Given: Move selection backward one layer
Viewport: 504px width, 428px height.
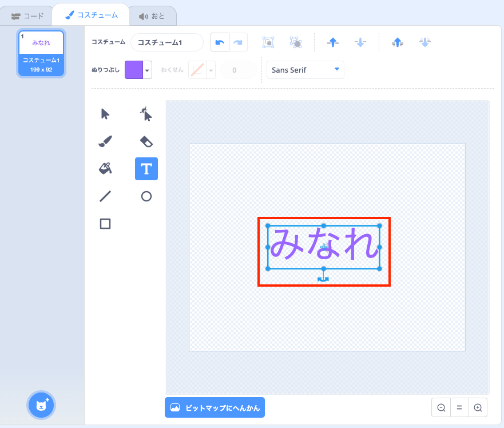Looking at the screenshot, I should [360, 42].
